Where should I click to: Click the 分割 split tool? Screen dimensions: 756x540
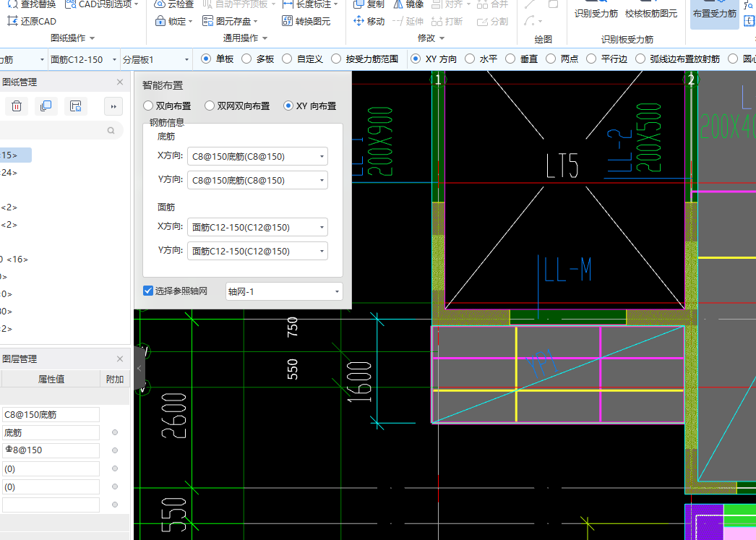492,21
